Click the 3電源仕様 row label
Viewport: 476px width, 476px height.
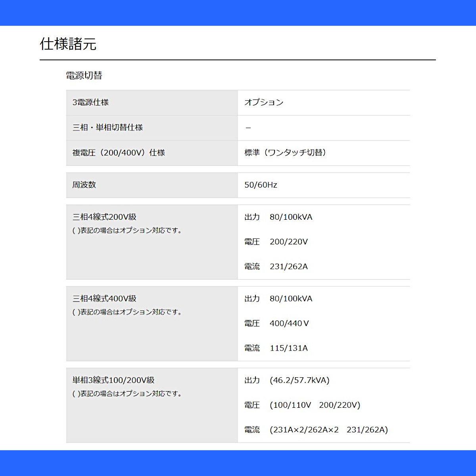(x=90, y=102)
